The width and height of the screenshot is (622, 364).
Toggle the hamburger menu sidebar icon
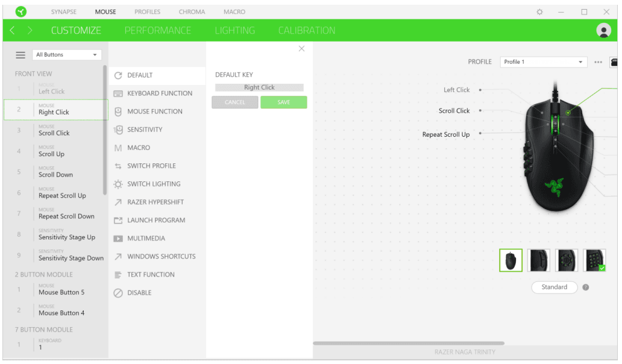coord(20,55)
